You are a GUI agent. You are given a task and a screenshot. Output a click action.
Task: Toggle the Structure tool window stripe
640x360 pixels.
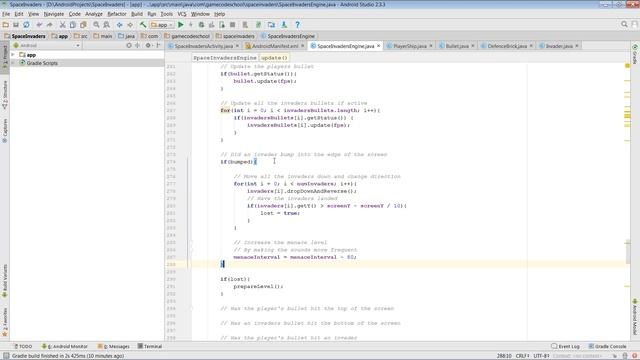click(x=5, y=95)
